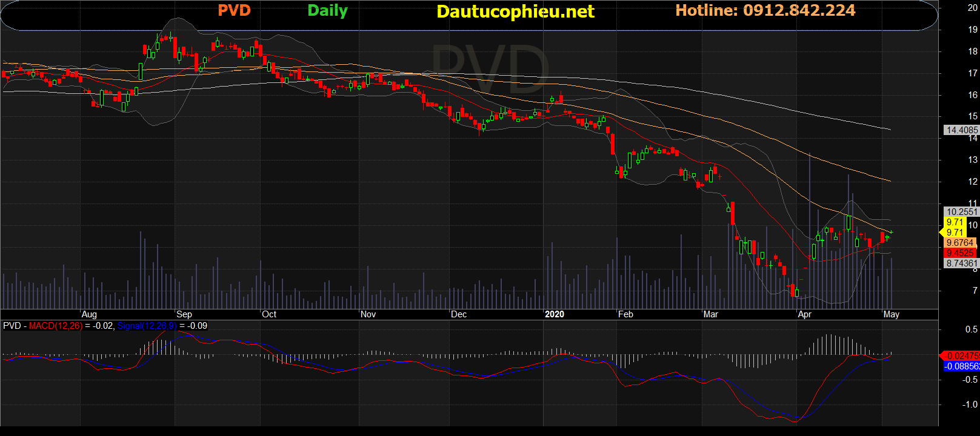Click the orange 9.6764 price tag
980x436 pixels.
(961, 243)
